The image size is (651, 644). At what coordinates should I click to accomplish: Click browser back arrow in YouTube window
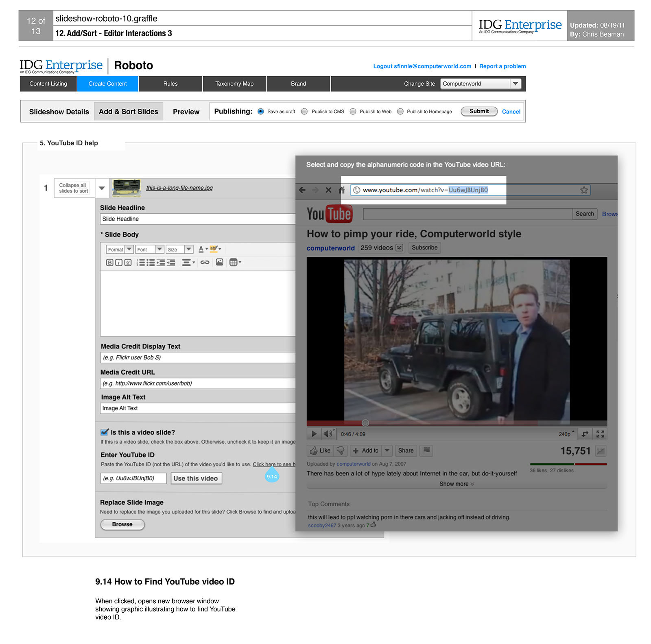coord(302,190)
